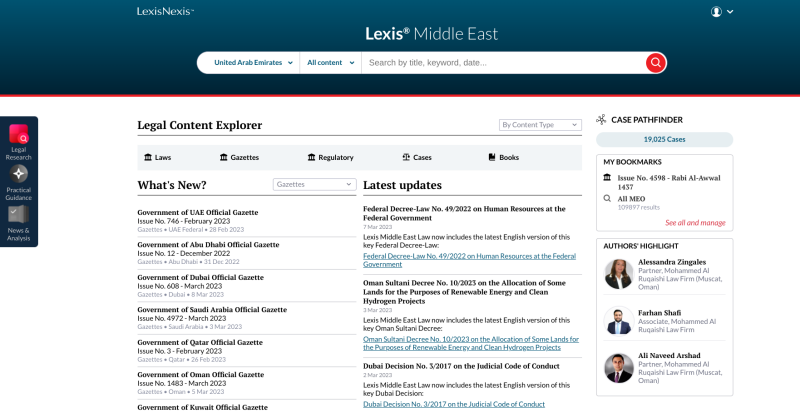The height and width of the screenshot is (413, 800).
Task: Open Oman Sultani Decree No. 10/2023 underlined link
Action: [471, 343]
